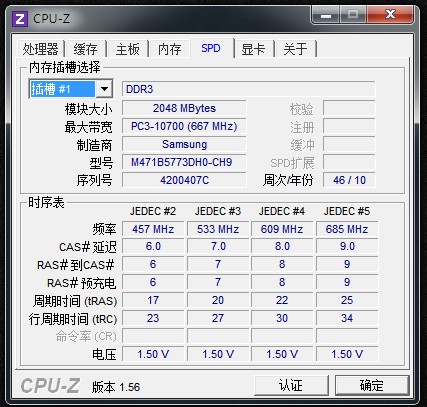Click the 模块大小 label
The image size is (427, 407).
point(88,109)
